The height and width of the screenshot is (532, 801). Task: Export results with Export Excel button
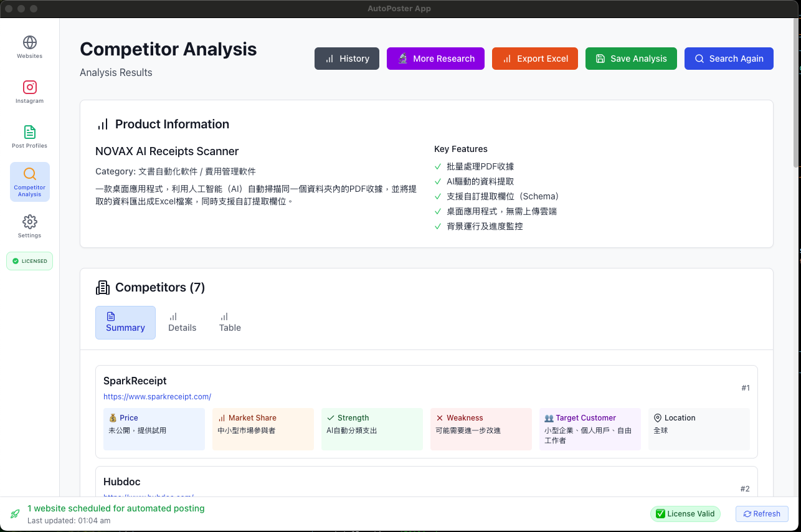coord(534,59)
